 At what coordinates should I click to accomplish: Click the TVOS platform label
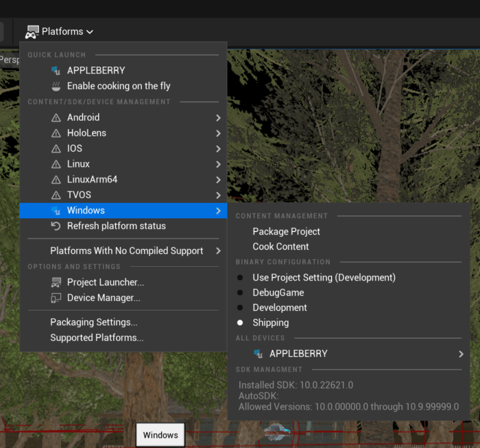(79, 195)
